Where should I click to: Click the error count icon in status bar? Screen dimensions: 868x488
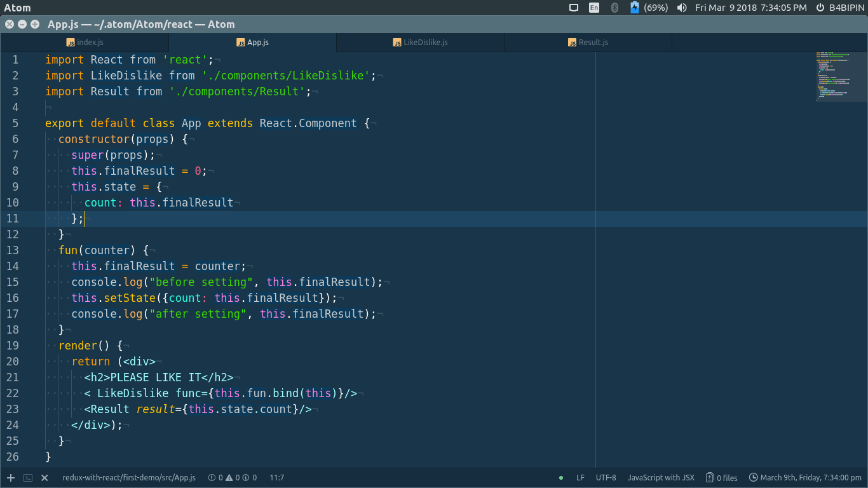point(213,477)
